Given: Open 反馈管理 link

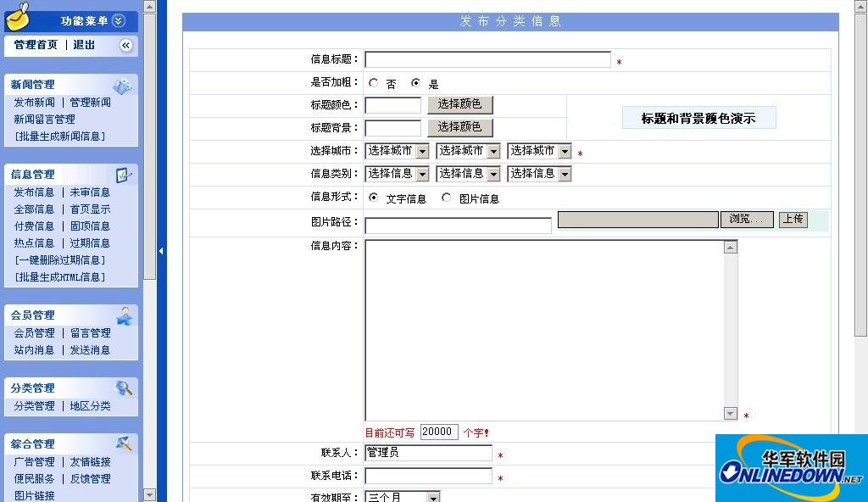Looking at the screenshot, I should [x=90, y=479].
